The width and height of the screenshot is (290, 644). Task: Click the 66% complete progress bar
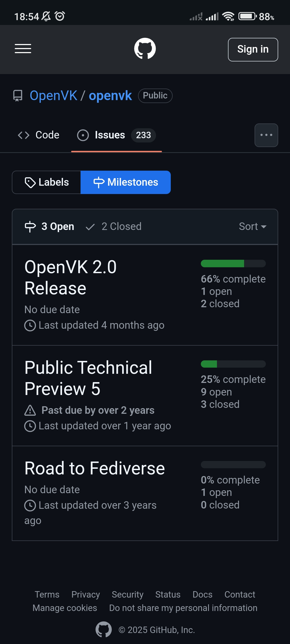233,264
